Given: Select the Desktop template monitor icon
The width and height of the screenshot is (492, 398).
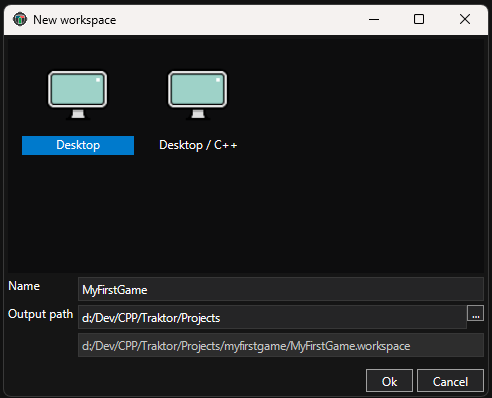Looking at the screenshot, I should (x=78, y=95).
